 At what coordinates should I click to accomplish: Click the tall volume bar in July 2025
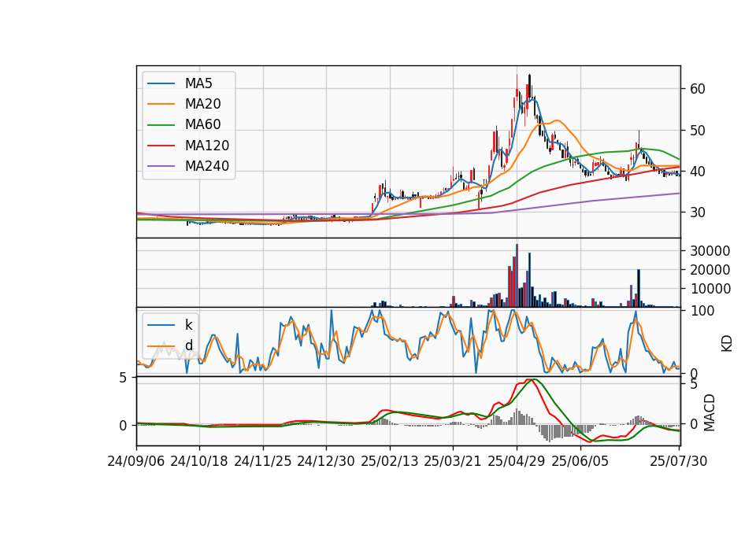pos(639,288)
